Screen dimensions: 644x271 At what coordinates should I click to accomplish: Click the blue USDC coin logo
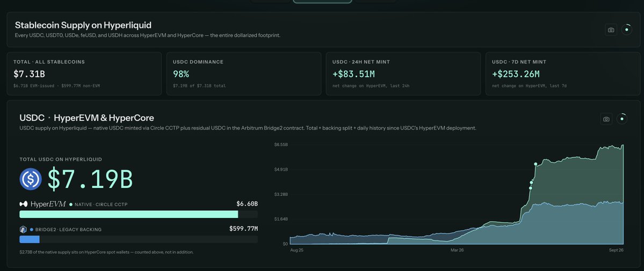[31, 179]
